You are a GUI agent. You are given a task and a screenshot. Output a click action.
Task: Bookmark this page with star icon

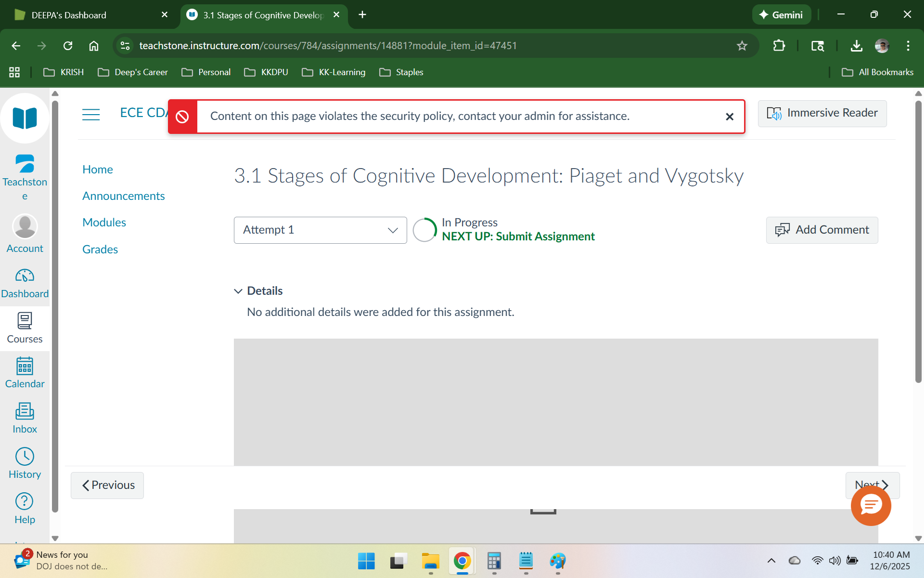742,46
